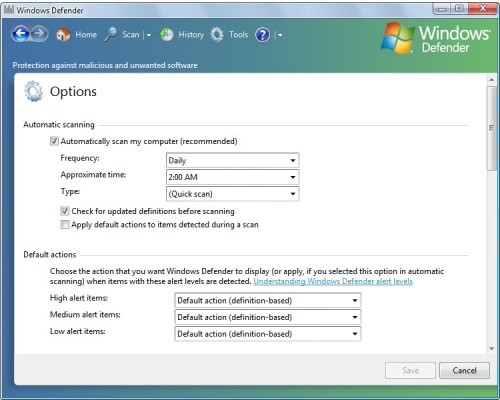Open the Medium alert items dropdown
500x400 pixels.
point(268,317)
